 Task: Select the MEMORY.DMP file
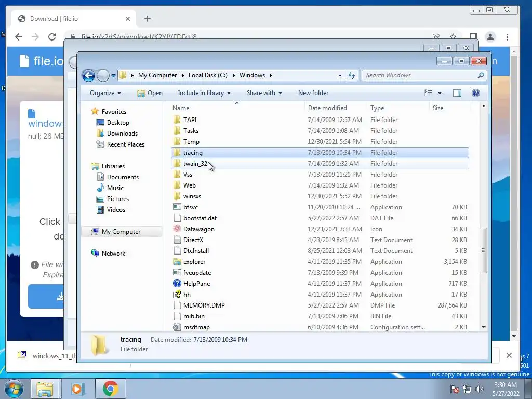[320, 305]
